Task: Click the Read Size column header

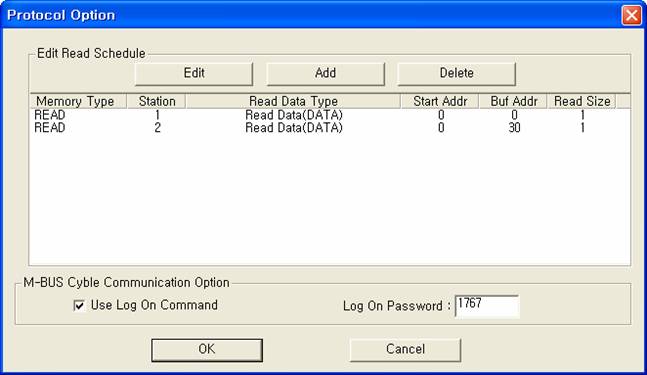Action: coord(582,101)
